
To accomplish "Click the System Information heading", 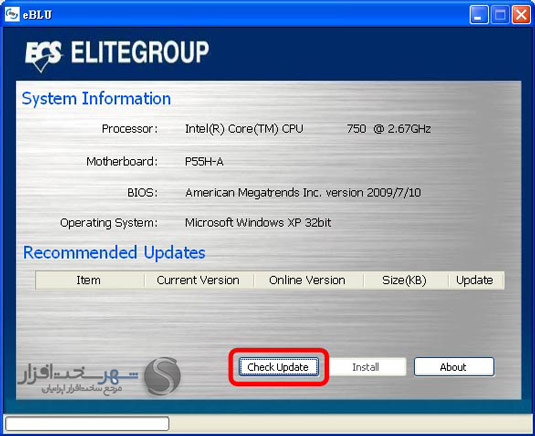I will click(96, 99).
